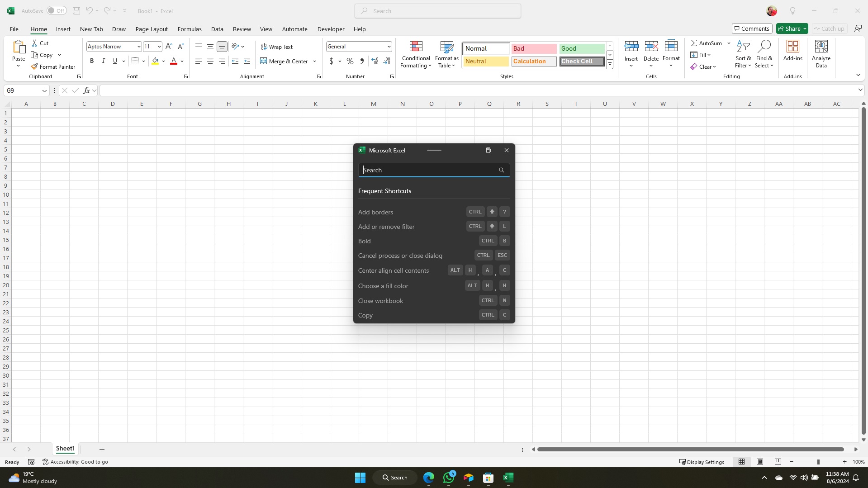Viewport: 868px width, 488px height.
Task: Click the Insert cells icon
Action: (631, 46)
